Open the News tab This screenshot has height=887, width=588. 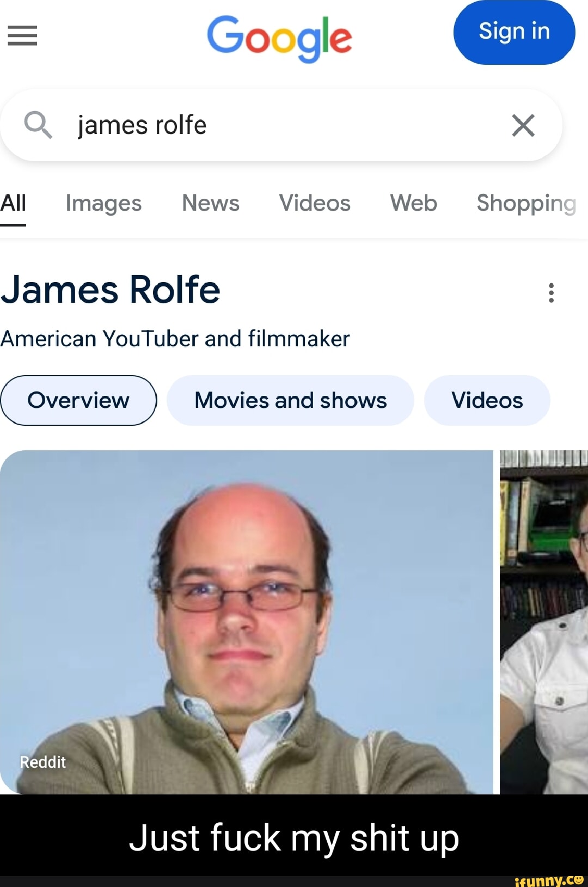tap(211, 204)
